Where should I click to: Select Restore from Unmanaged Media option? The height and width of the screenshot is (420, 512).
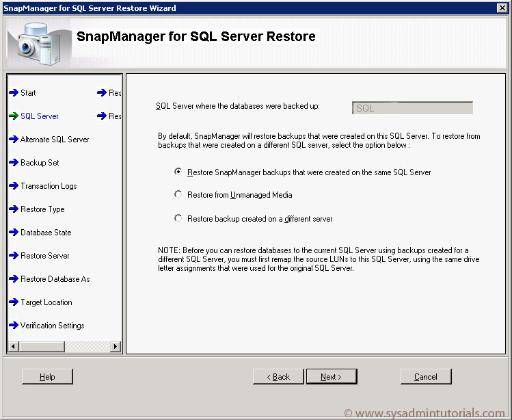click(x=178, y=194)
